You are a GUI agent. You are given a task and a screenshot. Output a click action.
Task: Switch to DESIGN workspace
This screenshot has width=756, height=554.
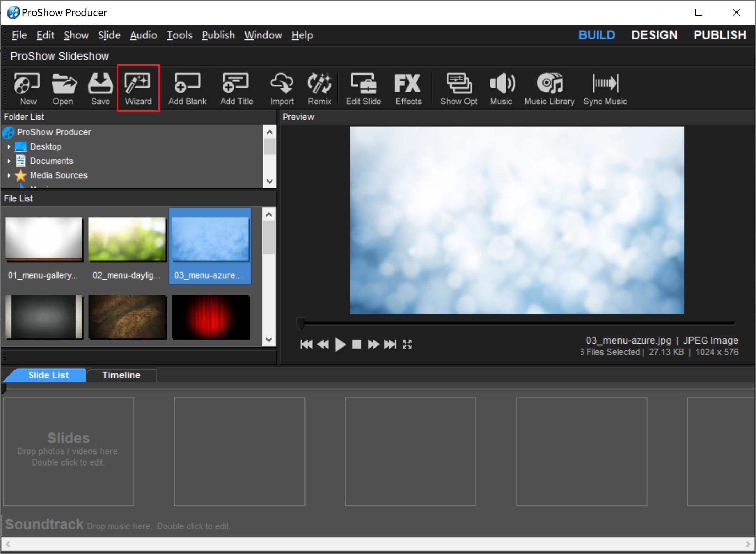coord(654,35)
